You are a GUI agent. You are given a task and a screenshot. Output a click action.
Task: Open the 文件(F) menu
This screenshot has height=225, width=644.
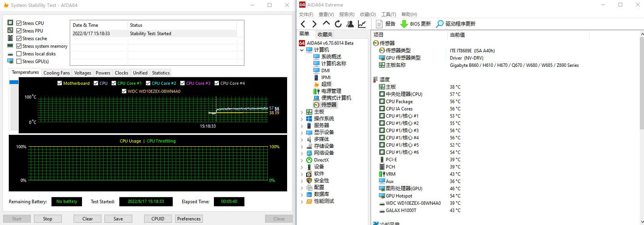[306, 14]
